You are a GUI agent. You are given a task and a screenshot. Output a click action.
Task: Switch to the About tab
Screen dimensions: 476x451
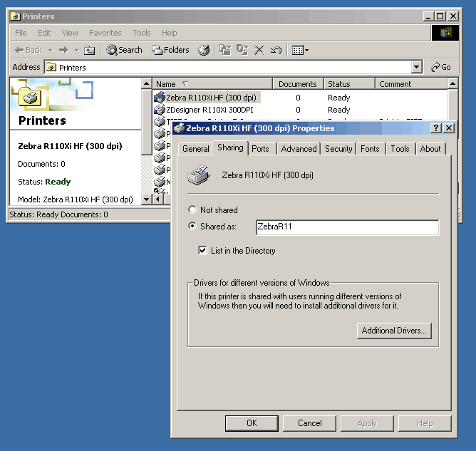pyautogui.click(x=430, y=149)
